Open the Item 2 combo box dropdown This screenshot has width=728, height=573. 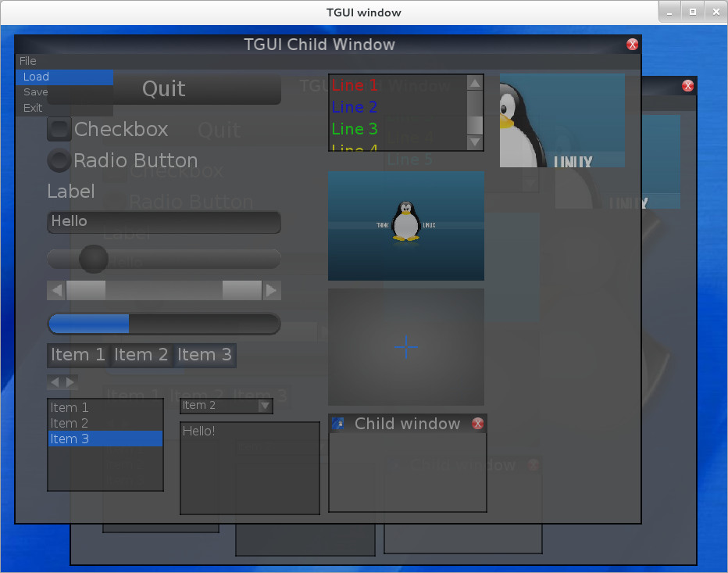click(265, 406)
